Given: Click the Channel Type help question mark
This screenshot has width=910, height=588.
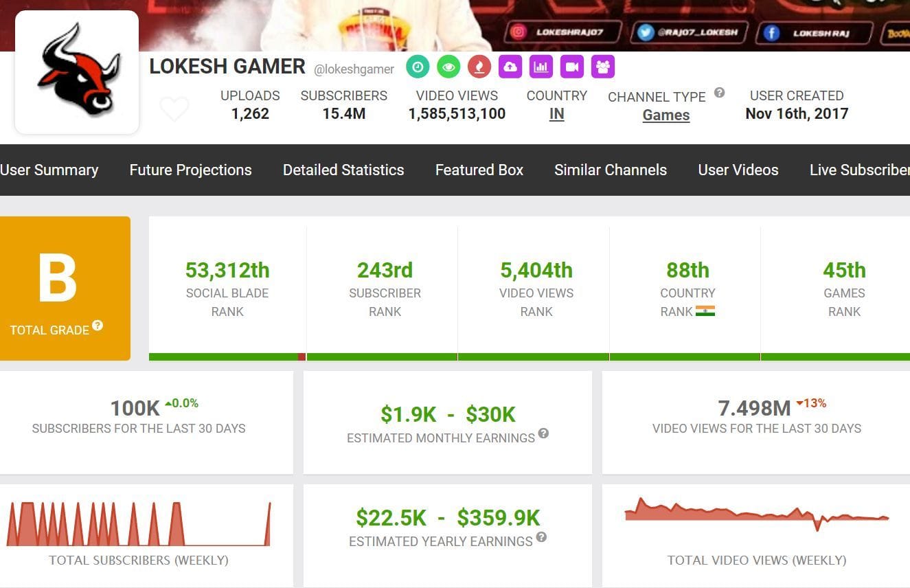Looking at the screenshot, I should click(x=719, y=93).
